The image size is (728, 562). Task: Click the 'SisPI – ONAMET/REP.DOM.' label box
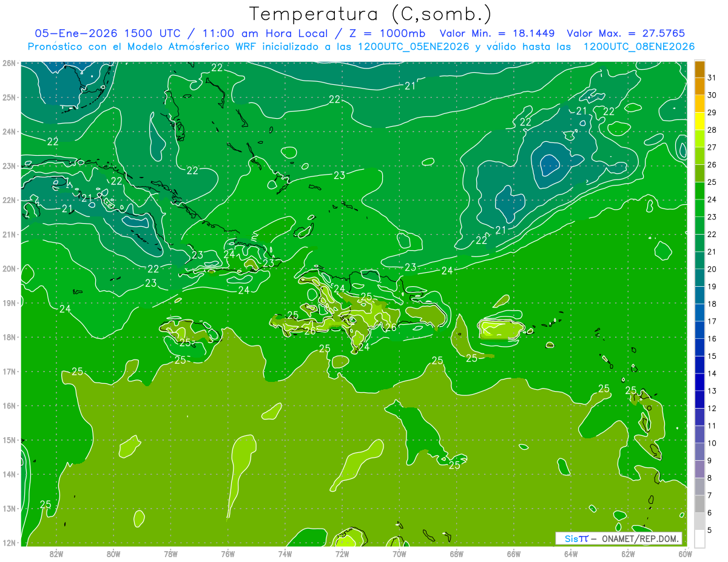(x=619, y=538)
